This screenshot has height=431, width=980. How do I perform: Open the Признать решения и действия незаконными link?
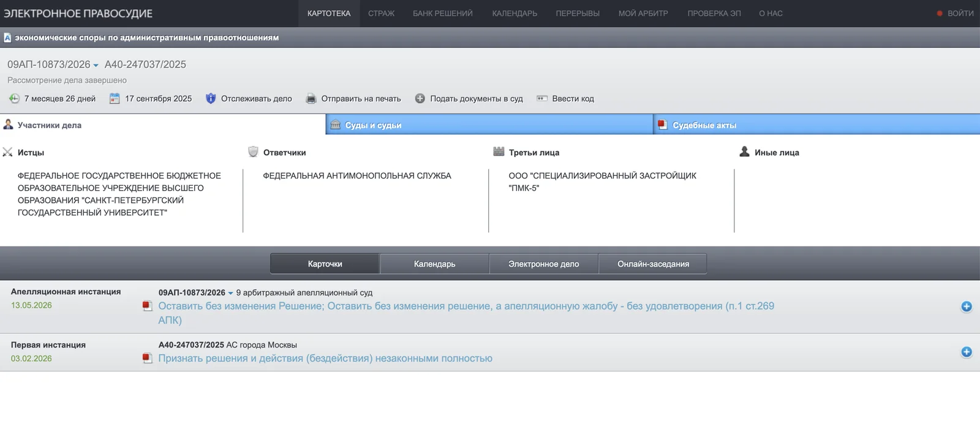coord(325,358)
